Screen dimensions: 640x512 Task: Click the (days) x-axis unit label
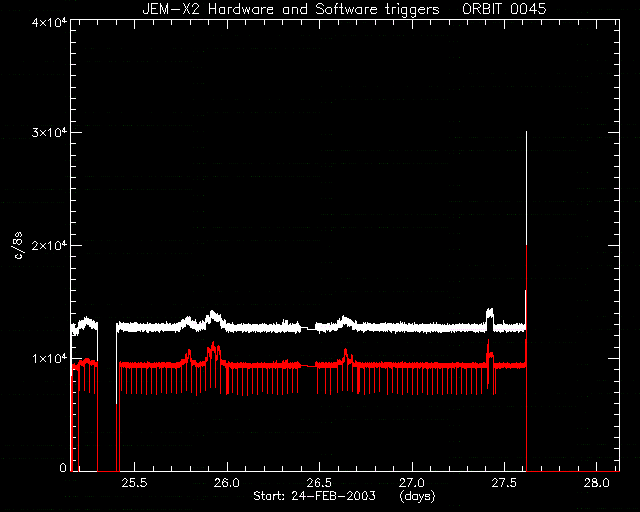point(418,496)
